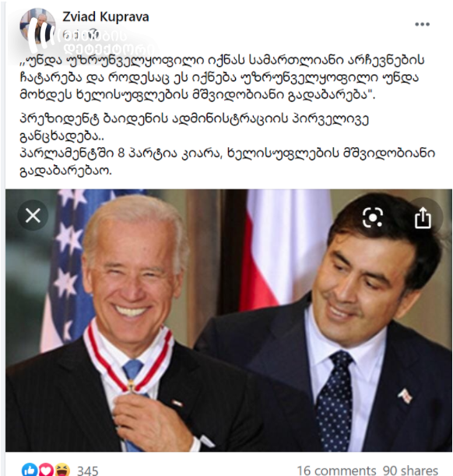The width and height of the screenshot is (453, 476).
Task: Open the post timestamp under author name
Action: click(81, 36)
